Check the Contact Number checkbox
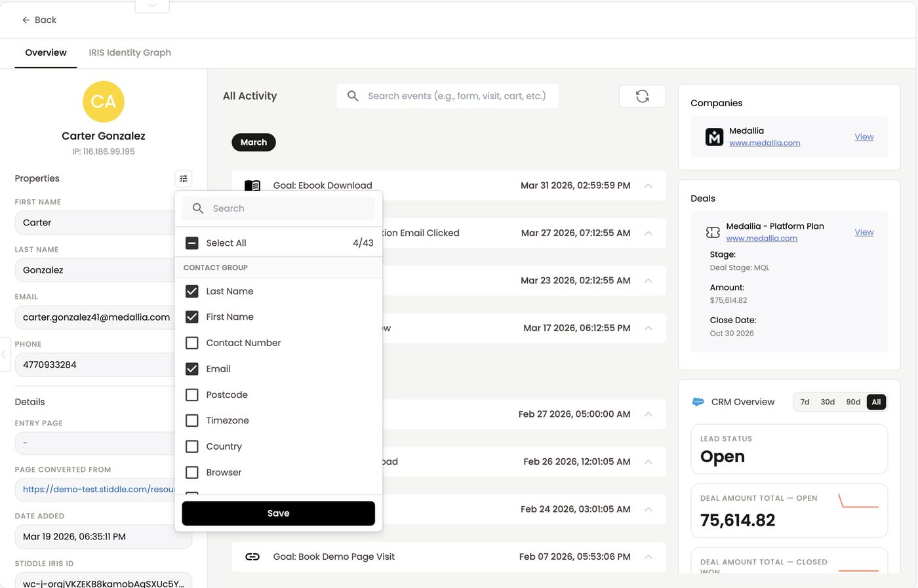Viewport: 918px width, 588px height. [192, 343]
